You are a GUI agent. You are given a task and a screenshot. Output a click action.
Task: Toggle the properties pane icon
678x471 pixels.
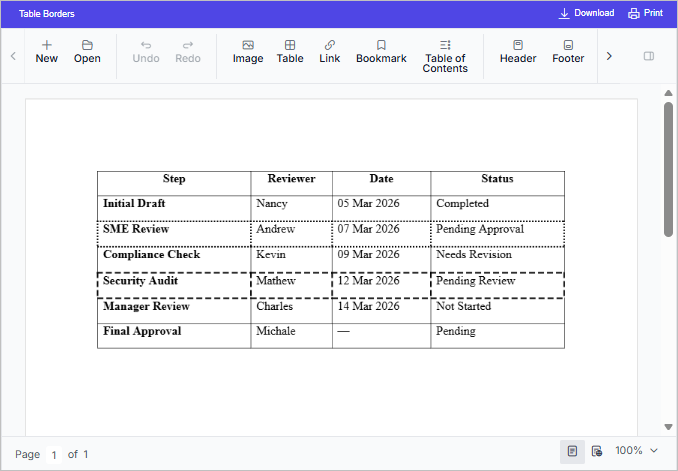coord(649,56)
